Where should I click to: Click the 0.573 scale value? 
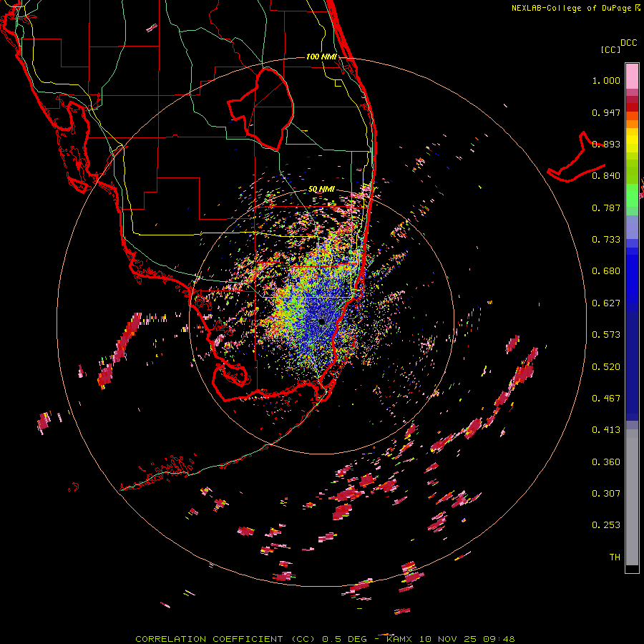pos(606,335)
